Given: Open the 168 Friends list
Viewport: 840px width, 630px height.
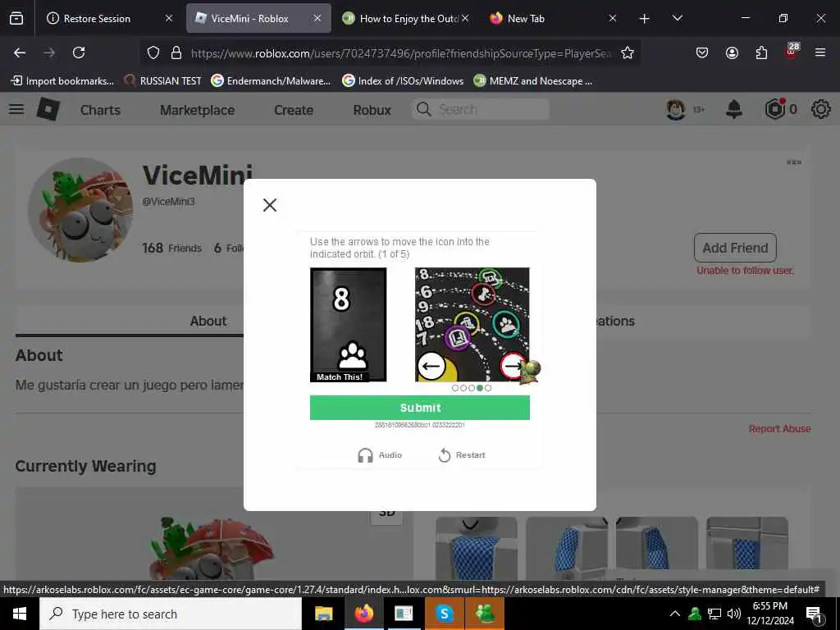Looking at the screenshot, I should point(171,248).
